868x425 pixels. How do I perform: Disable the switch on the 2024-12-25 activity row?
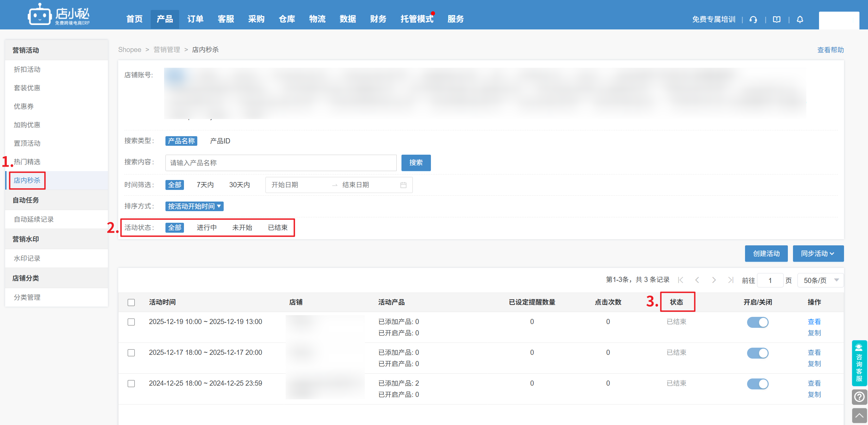pyautogui.click(x=758, y=384)
